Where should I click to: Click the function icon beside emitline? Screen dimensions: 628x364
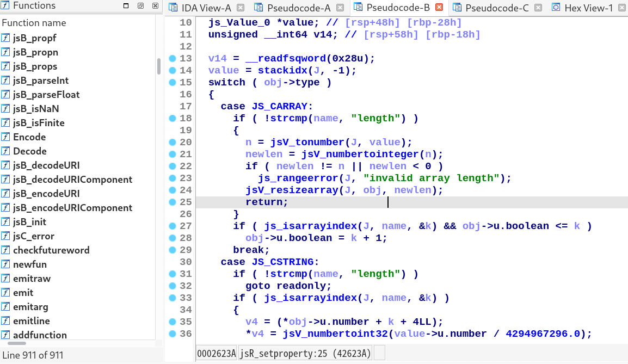click(x=5, y=321)
